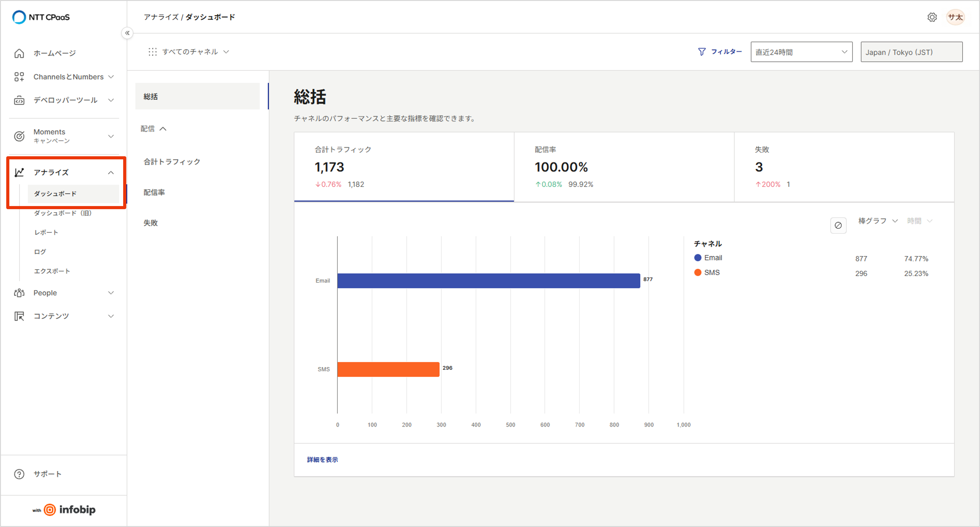The width and height of the screenshot is (980, 527).
Task: Select the 合計トラフィック 1,173 metric card
Action: [x=404, y=167]
